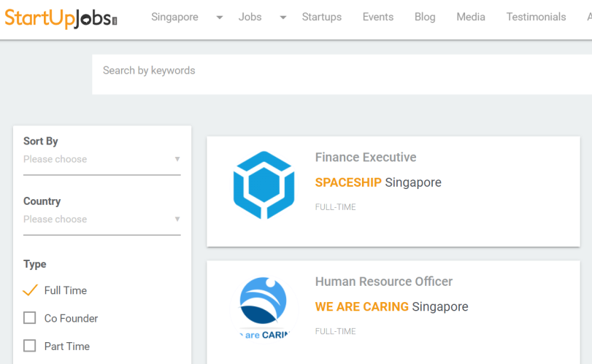Image resolution: width=592 pixels, height=364 pixels.
Task: Open the StartUpJobs home logo
Action: click(61, 18)
